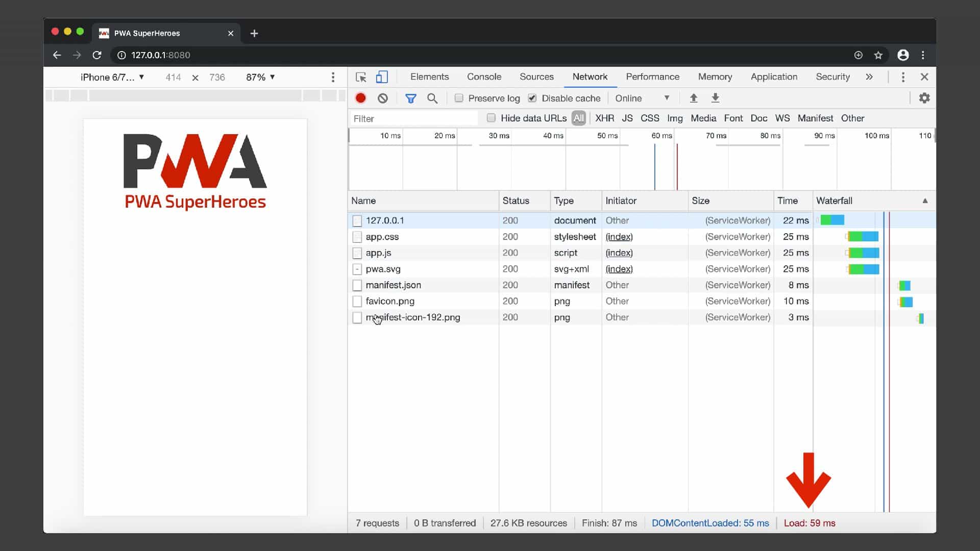The height and width of the screenshot is (551, 980).
Task: Switch to the Application tab
Action: coord(774,77)
